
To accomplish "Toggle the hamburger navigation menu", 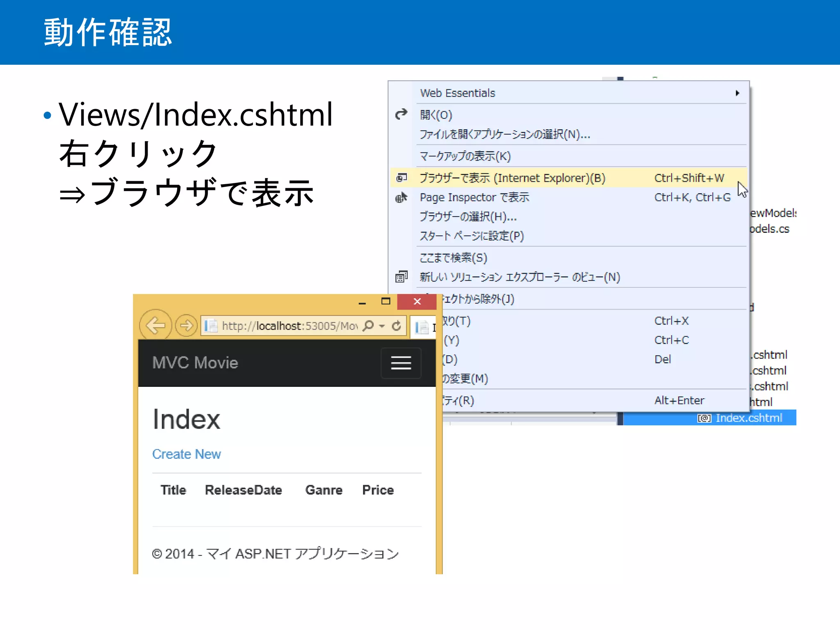I will (x=401, y=363).
